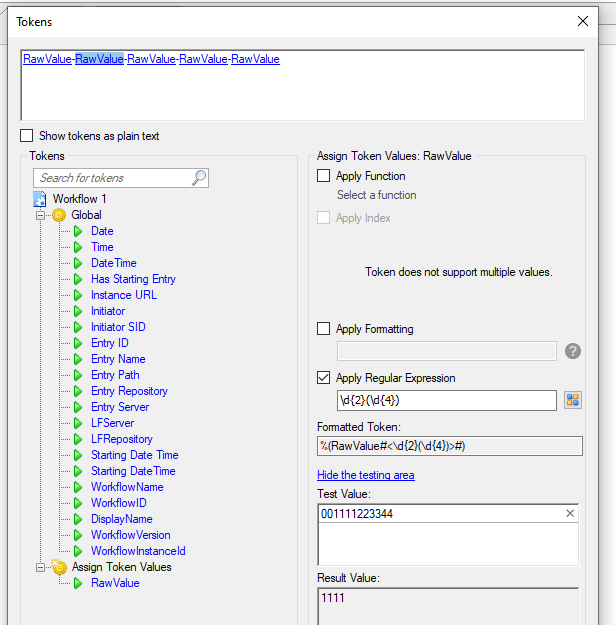Viewport: 616px width, 625px height.
Task: Click the third RawValue token link
Action: [151, 59]
